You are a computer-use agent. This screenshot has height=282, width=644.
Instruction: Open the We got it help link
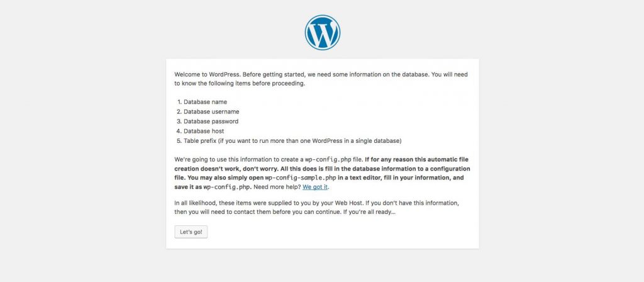click(x=316, y=187)
